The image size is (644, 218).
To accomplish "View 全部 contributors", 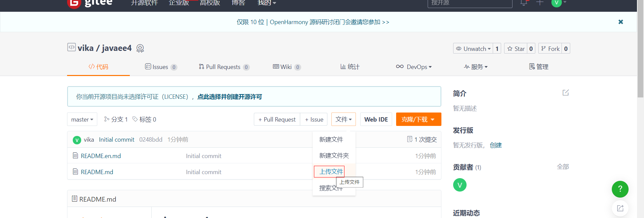I will pos(563,167).
